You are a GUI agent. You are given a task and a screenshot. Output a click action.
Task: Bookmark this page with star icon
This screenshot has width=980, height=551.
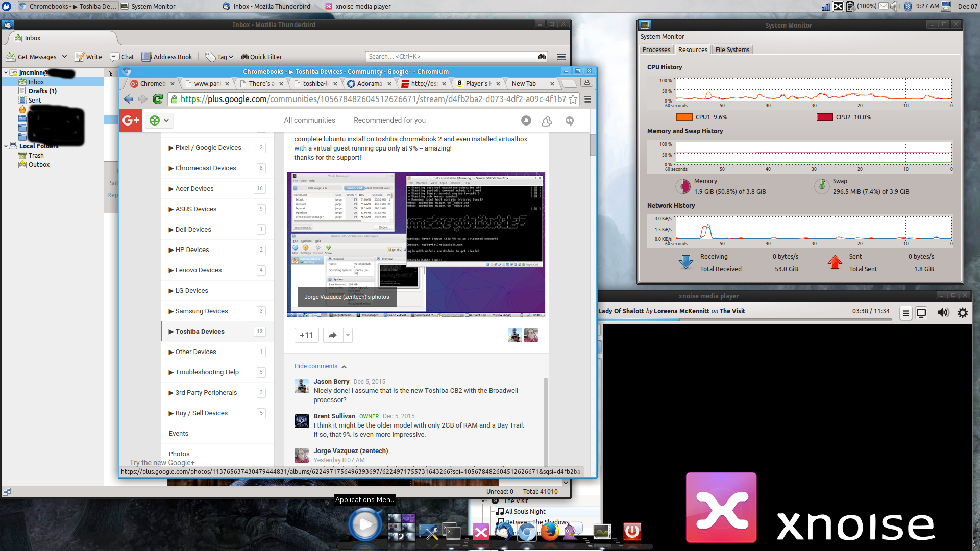[x=573, y=99]
